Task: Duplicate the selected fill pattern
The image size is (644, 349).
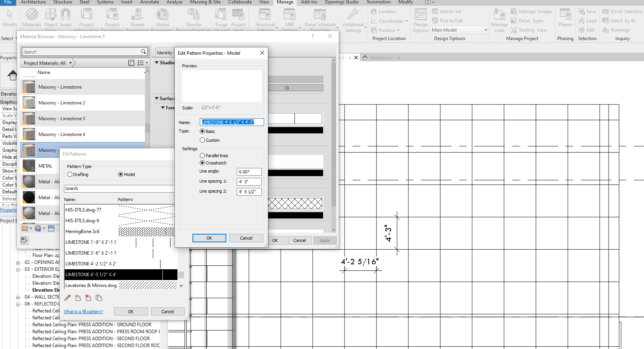Action: (x=99, y=298)
